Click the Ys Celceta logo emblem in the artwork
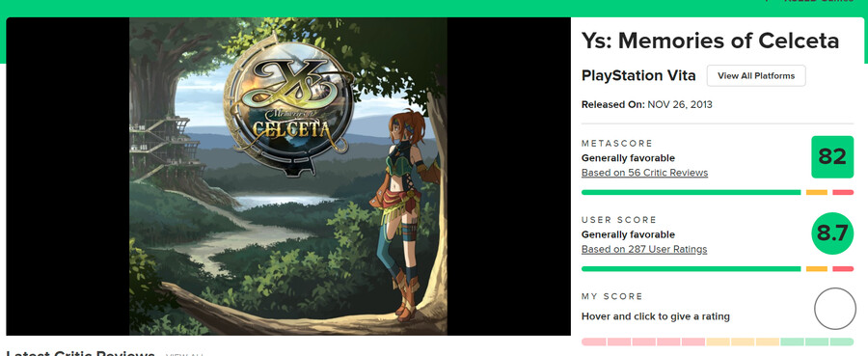868x356 pixels. coord(286,105)
